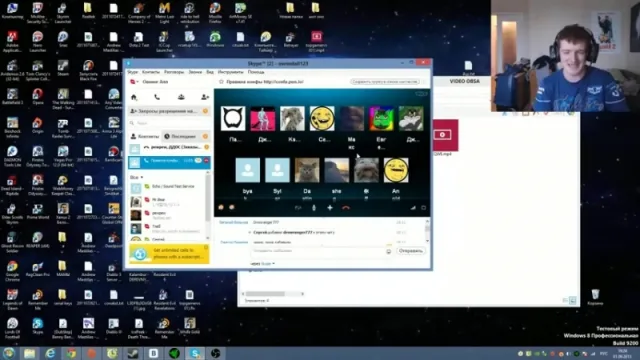
Task: Click the Skype Home icon
Action: click(133, 97)
